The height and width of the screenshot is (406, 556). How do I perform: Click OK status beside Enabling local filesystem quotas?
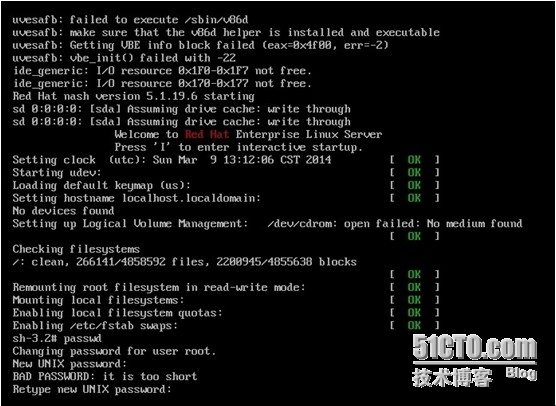[x=414, y=313]
